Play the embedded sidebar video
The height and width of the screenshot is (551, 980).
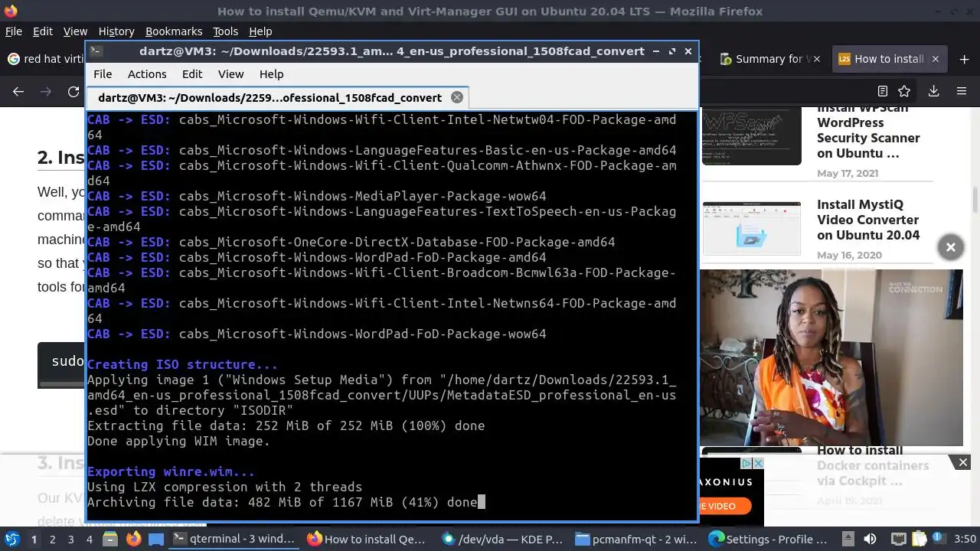tap(831, 357)
